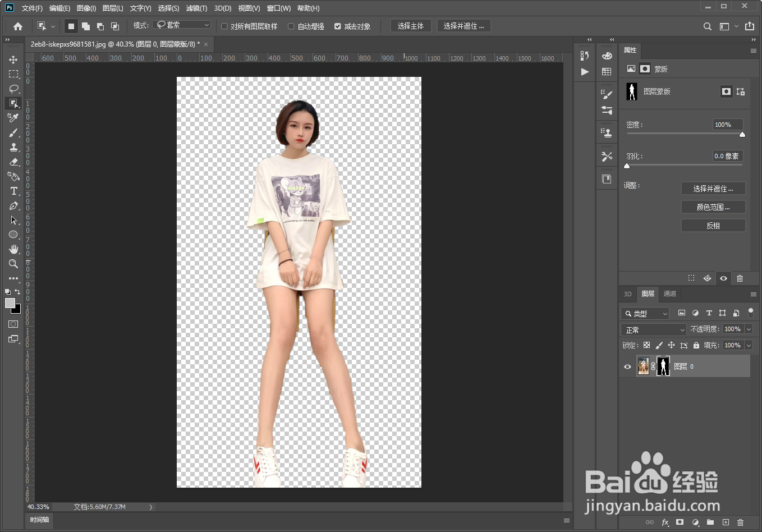Open the Filter menu
762x532 pixels.
click(196, 8)
